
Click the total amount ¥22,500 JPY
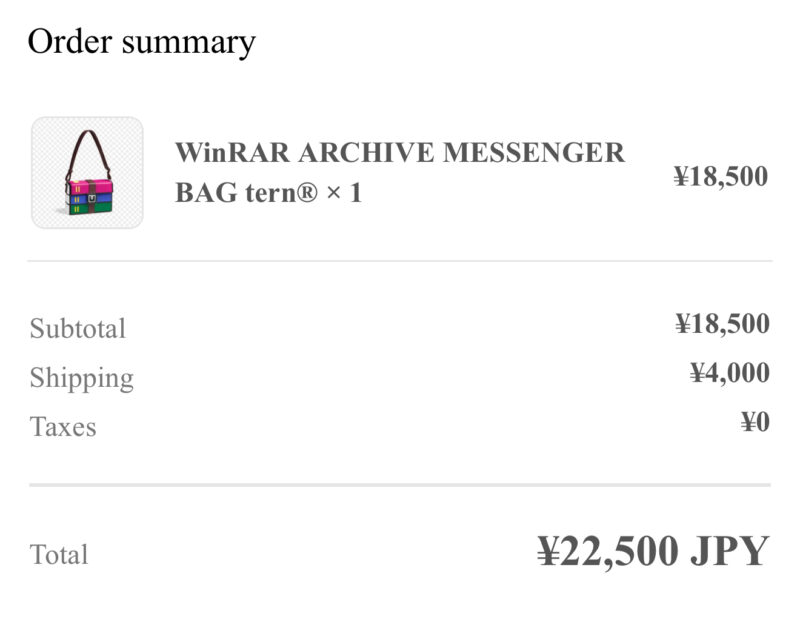coord(653,551)
